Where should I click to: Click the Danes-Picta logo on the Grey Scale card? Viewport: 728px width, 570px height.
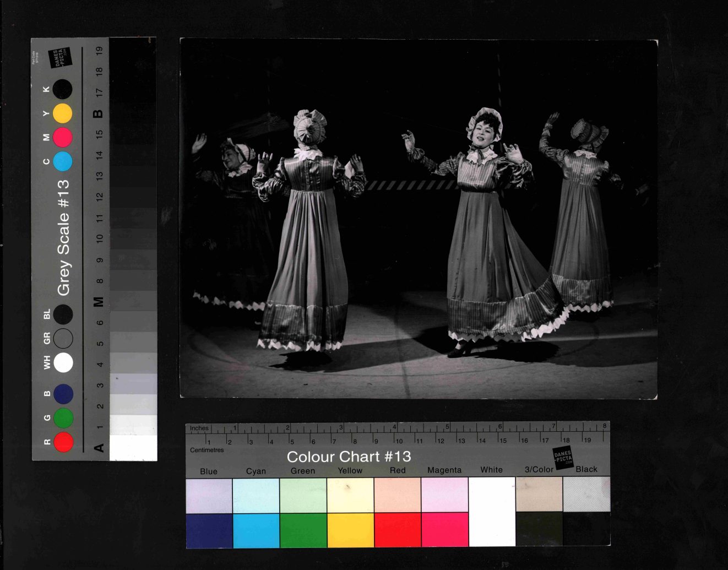[59, 58]
